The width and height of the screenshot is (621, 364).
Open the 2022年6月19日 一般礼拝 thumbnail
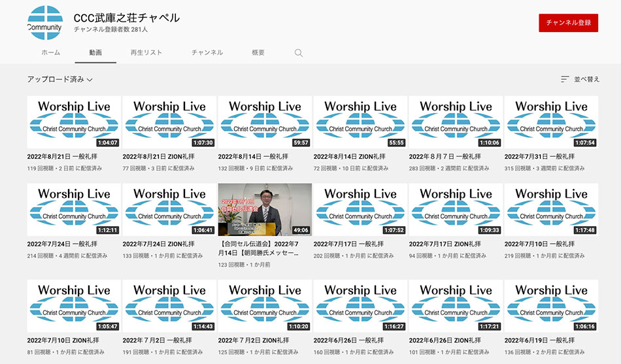551,306
